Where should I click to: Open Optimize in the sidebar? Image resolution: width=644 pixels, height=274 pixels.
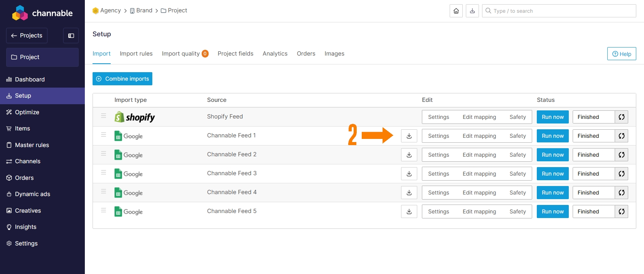(42, 112)
